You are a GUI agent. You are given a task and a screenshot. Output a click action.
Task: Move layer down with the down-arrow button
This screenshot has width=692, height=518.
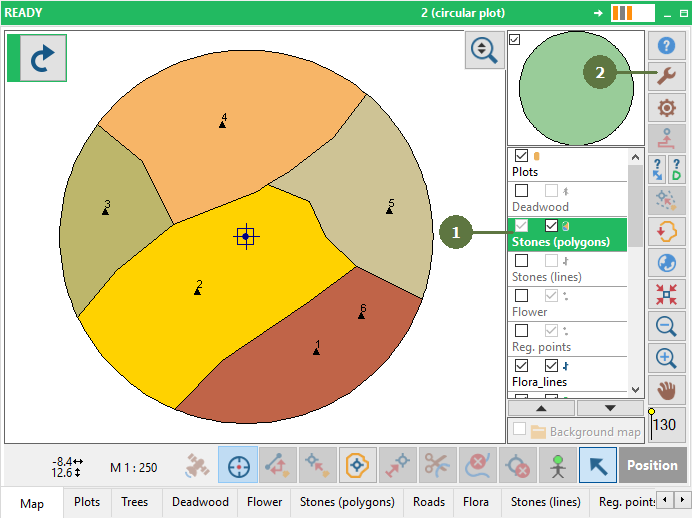[x=609, y=408]
